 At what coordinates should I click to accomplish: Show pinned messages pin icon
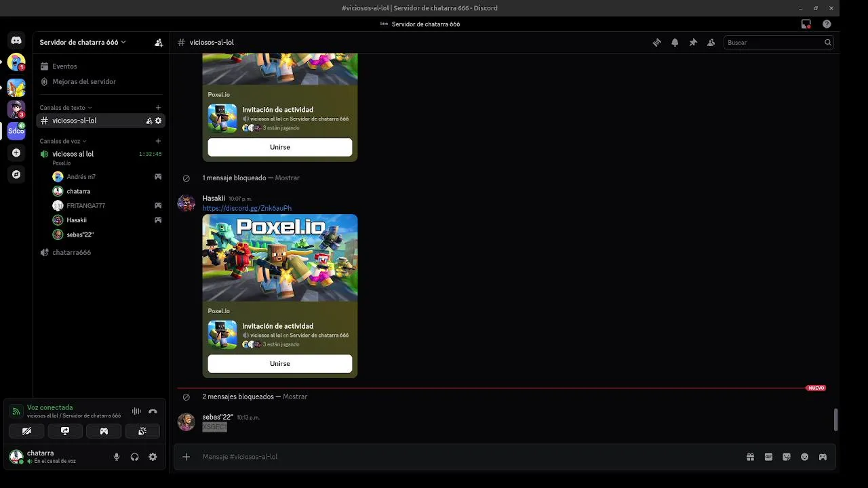pyautogui.click(x=693, y=42)
